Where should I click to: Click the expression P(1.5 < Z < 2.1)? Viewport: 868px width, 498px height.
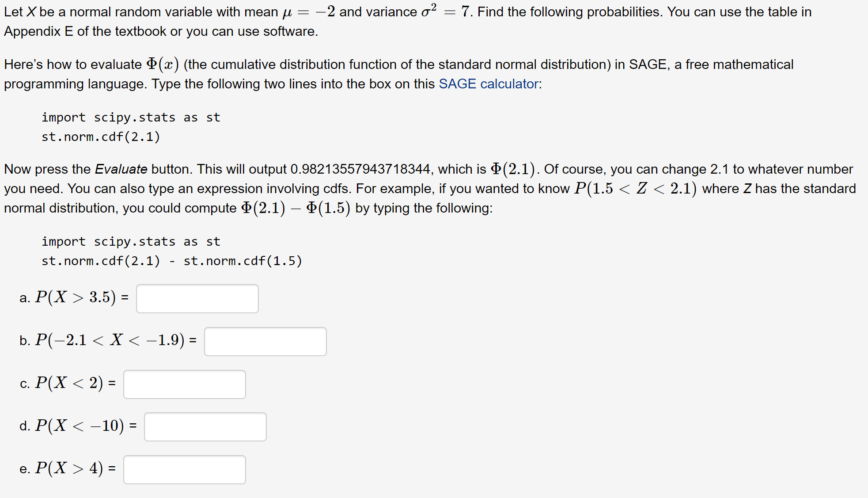(635, 189)
